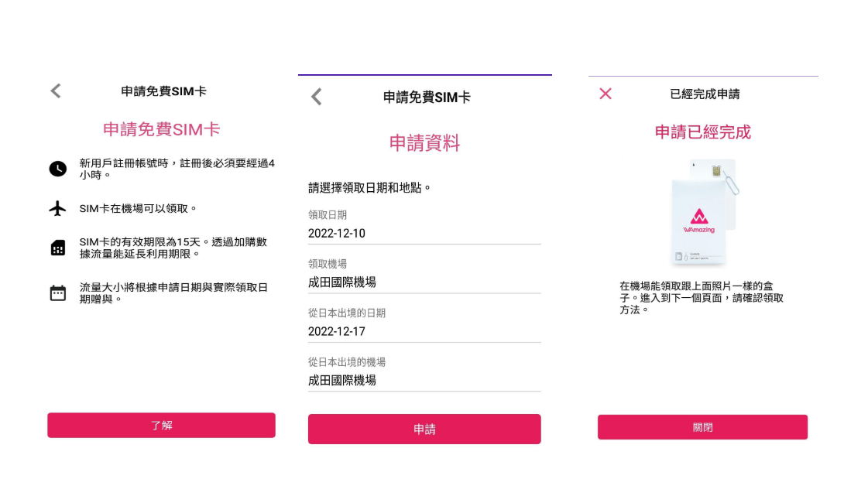Screen dimensions: 868x496
Task: Tap the WAmazing SIM package image
Action: coord(702,213)
